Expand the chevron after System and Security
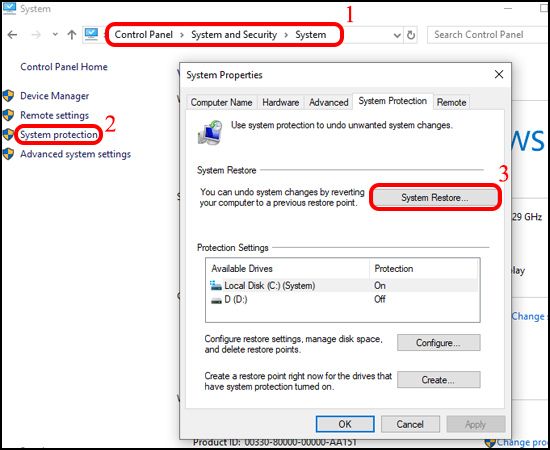This screenshot has width=550, height=450. pos(286,35)
